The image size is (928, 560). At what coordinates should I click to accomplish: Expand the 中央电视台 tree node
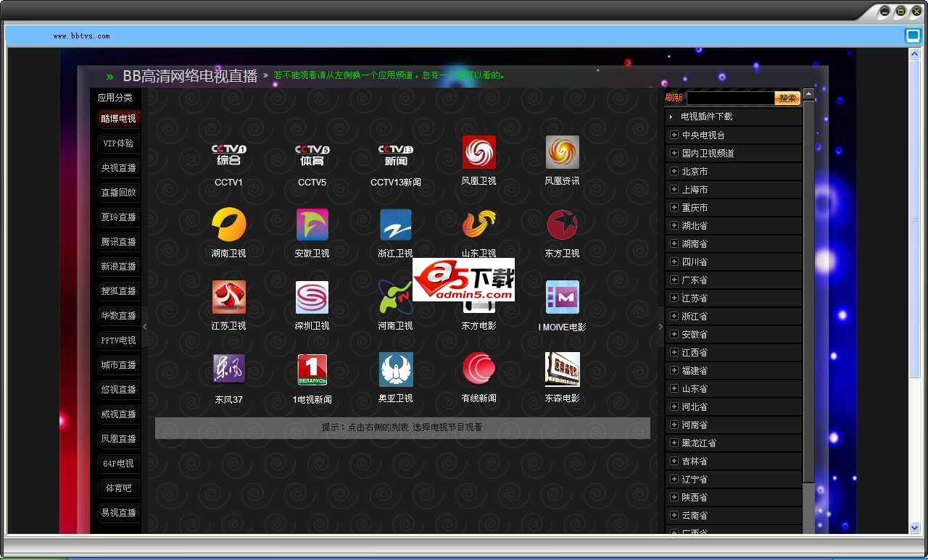coord(674,135)
